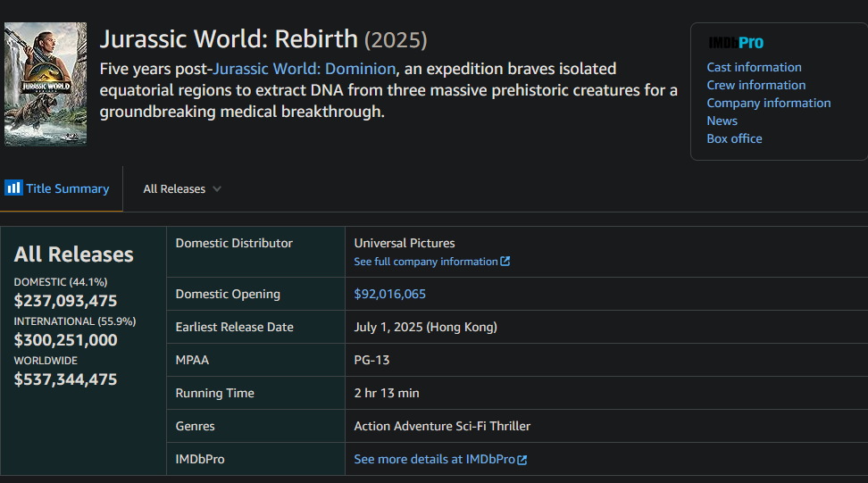Image resolution: width=868 pixels, height=483 pixels.
Task: Click the 2 hr 13 min running time
Action: [387, 393]
